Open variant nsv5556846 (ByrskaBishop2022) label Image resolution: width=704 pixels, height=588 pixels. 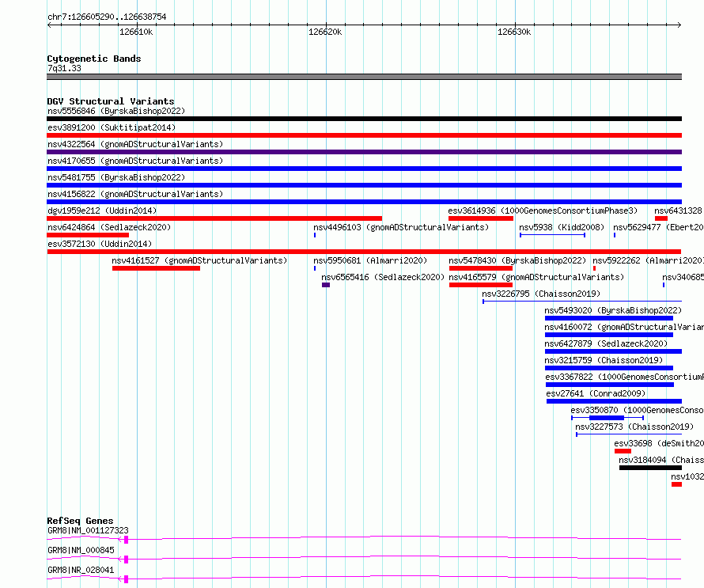116,111
